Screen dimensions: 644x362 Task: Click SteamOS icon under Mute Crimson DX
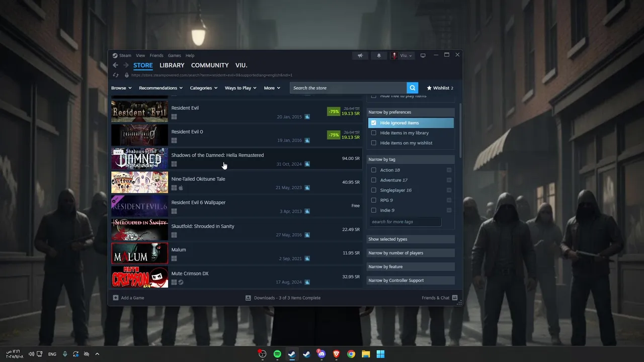pos(181,282)
